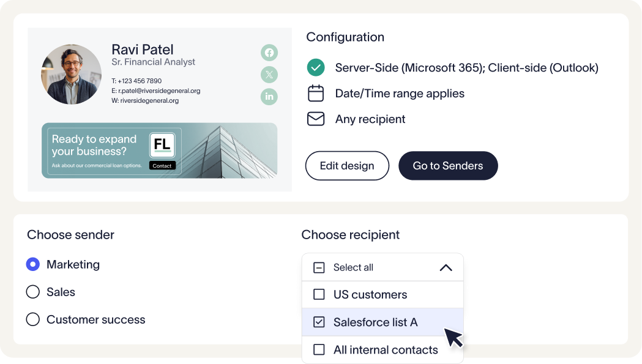Click Ravi Patel's profile photo
The height and width of the screenshot is (364, 642).
71,74
